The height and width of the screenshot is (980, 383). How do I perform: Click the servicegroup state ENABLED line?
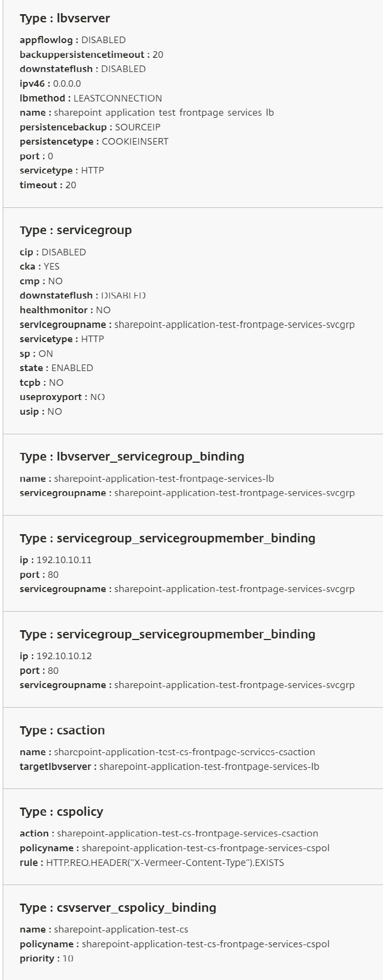[56, 368]
